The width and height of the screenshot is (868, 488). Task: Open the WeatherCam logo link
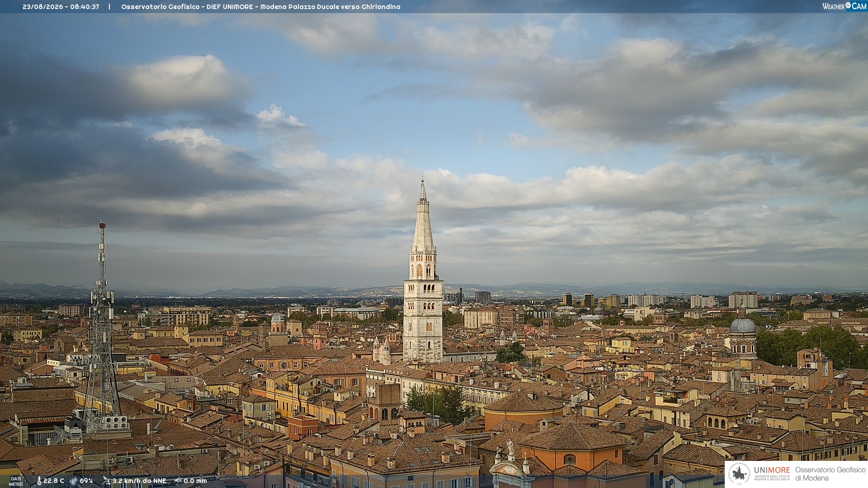click(844, 6)
